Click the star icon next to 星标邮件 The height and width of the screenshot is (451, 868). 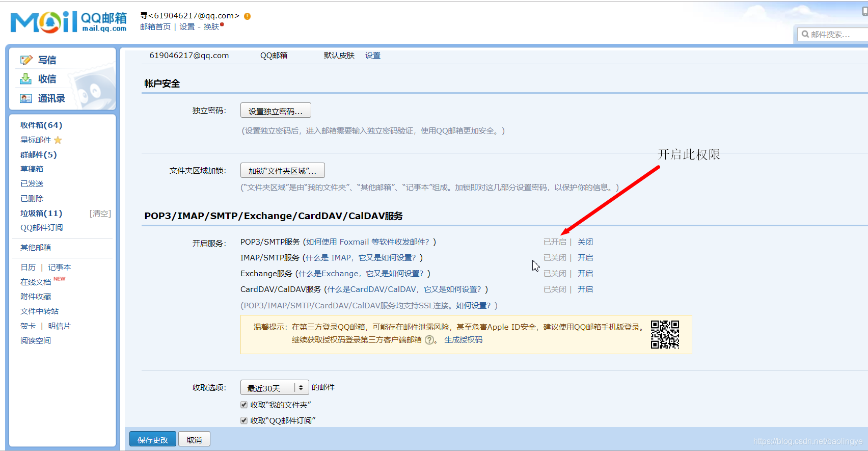(x=58, y=140)
